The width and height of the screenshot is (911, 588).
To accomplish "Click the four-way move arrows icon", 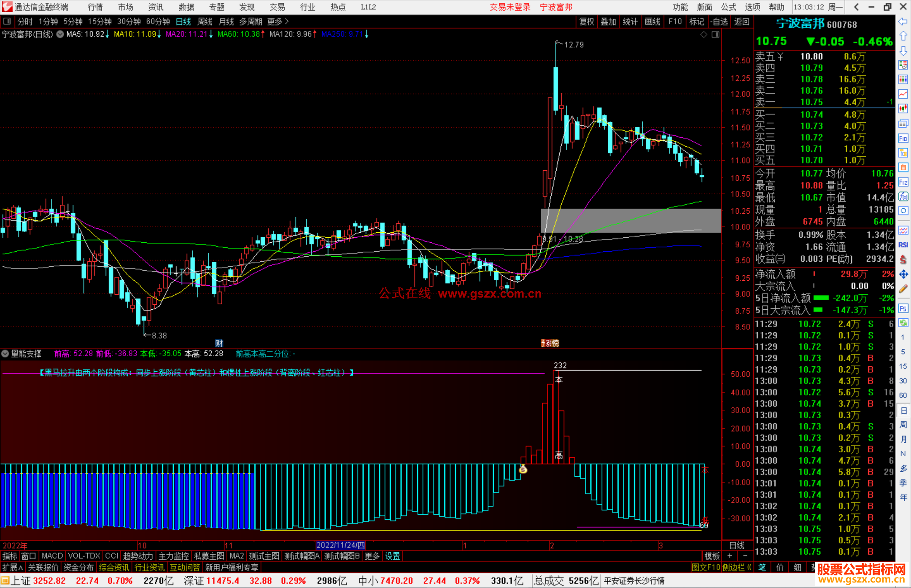I will [x=903, y=274].
